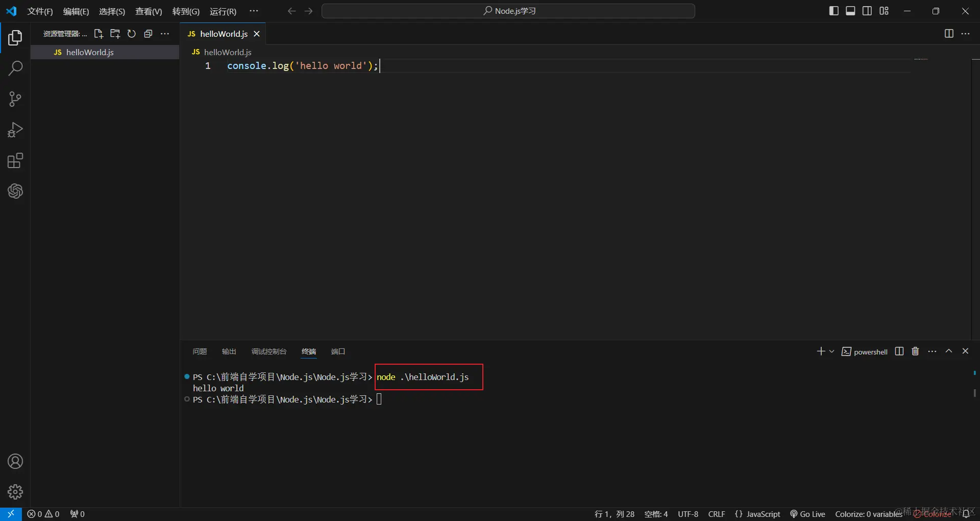Select the powershell terminal instance
The width and height of the screenshot is (980, 521).
[x=865, y=352]
